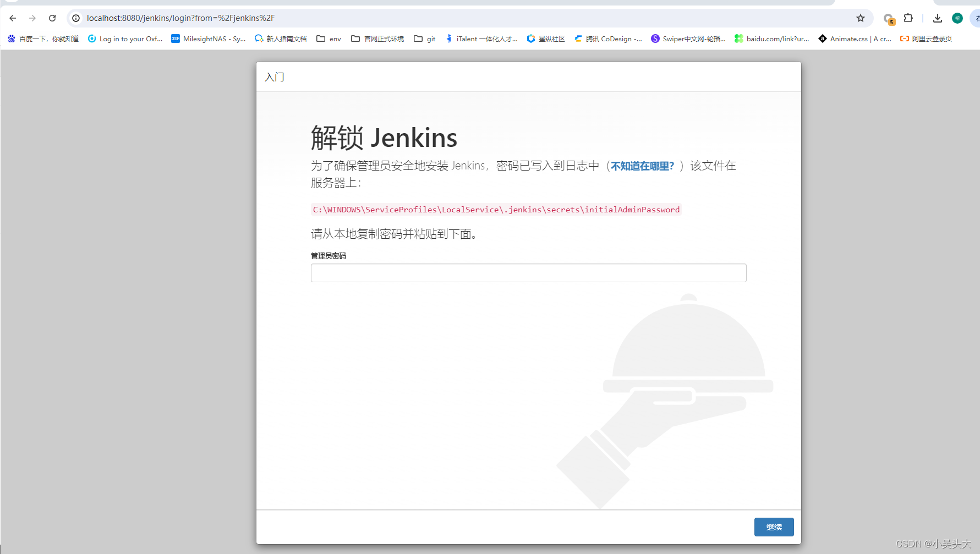Open the 新人指南文档 bookmark
Viewport: 980px width, 554px height.
click(x=281, y=39)
